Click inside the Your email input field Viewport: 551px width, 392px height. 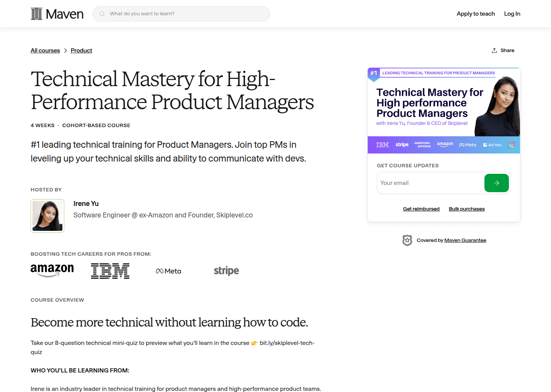[x=421, y=183]
